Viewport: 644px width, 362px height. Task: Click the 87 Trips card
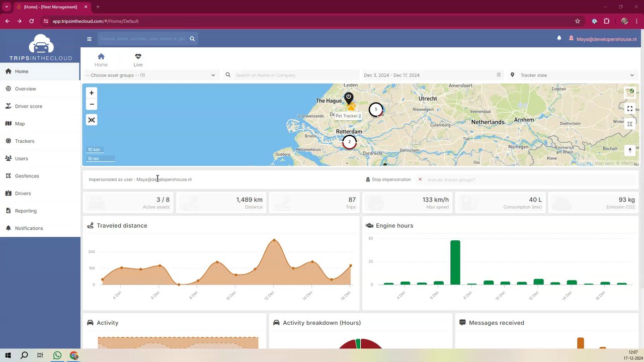[x=314, y=203]
